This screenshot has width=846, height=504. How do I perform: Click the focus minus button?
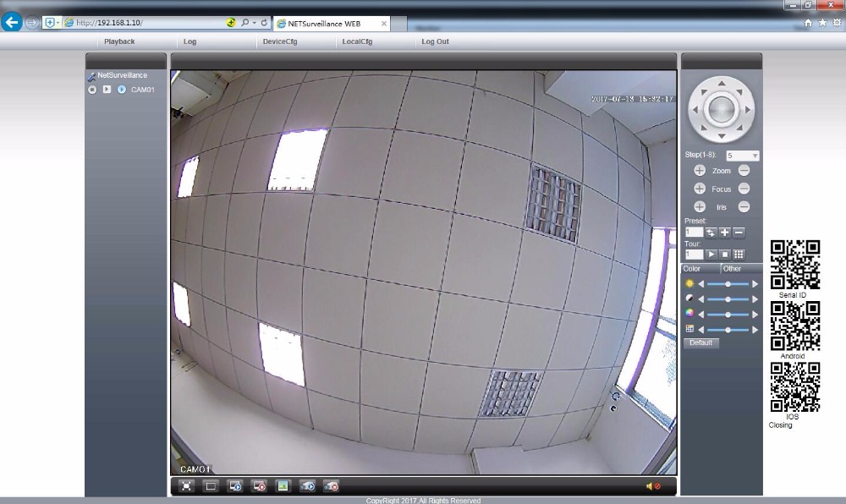(744, 189)
